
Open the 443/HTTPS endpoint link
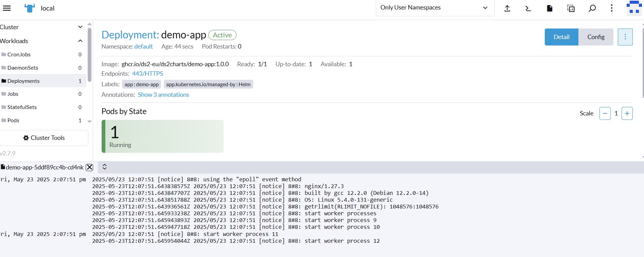(147, 74)
